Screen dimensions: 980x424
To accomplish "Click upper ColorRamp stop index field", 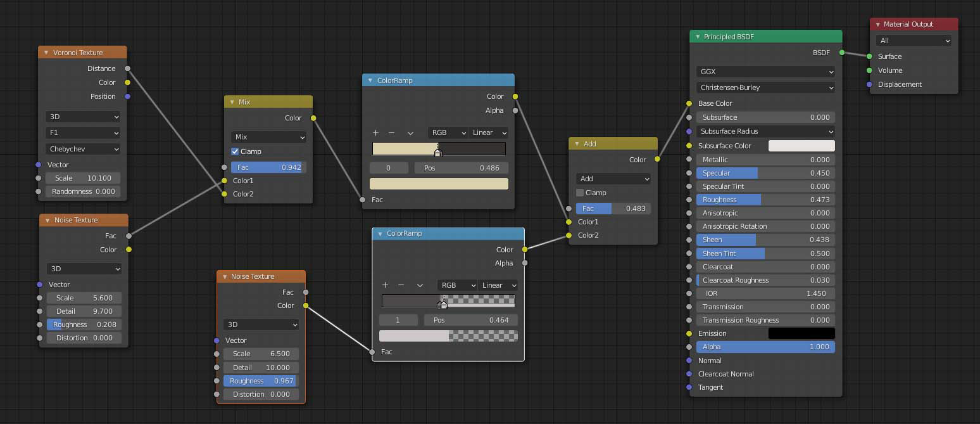I will pos(389,168).
